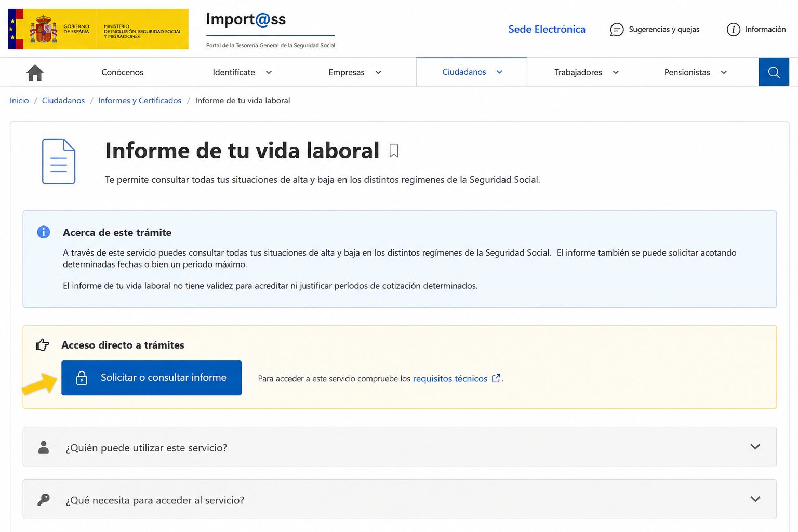Open the Ciudadanos dropdown menu
Screen dimensions: 798x532
[x=472, y=72]
